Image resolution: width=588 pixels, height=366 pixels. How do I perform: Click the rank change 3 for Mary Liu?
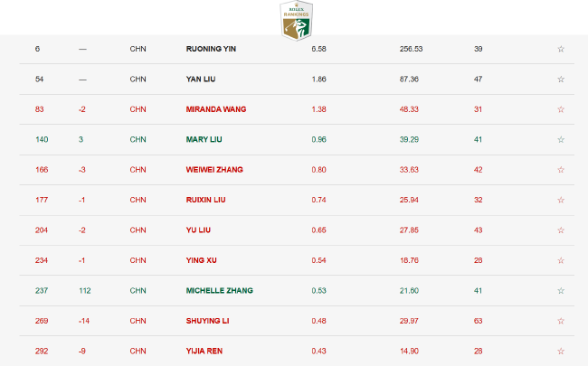[81, 140]
